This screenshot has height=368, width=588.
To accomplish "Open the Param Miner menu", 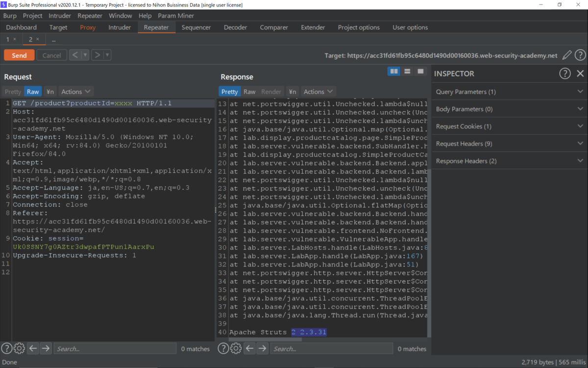I will [176, 16].
